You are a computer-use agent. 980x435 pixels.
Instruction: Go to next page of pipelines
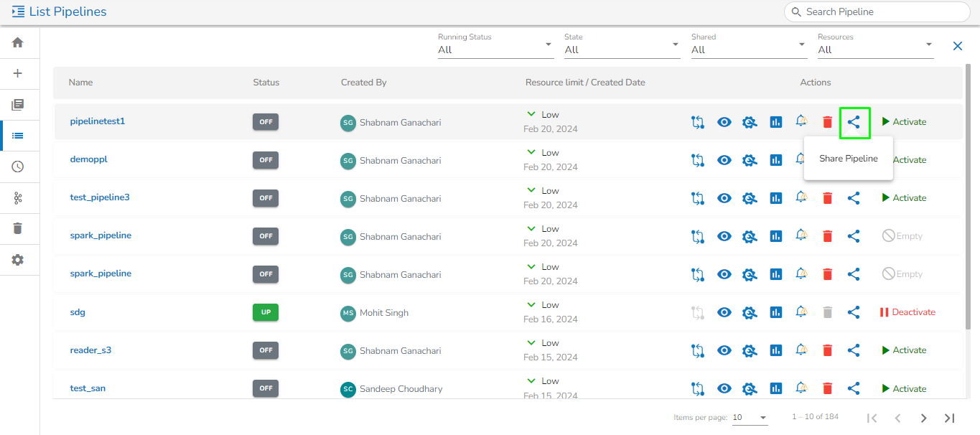923,418
